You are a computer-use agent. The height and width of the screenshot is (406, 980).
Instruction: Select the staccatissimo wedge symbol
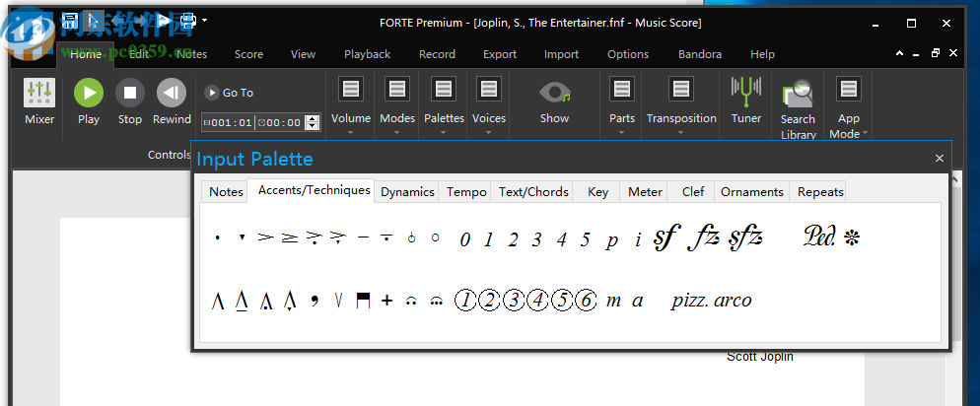click(x=242, y=237)
